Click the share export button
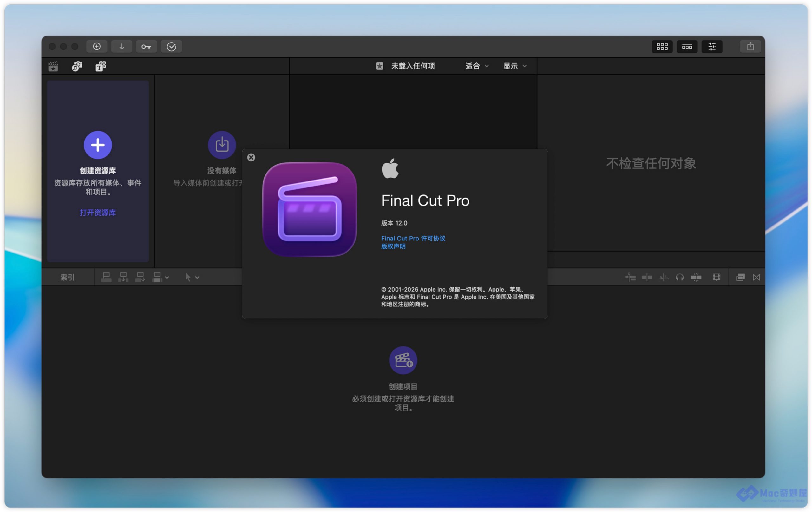This screenshot has width=812, height=512. pyautogui.click(x=750, y=47)
